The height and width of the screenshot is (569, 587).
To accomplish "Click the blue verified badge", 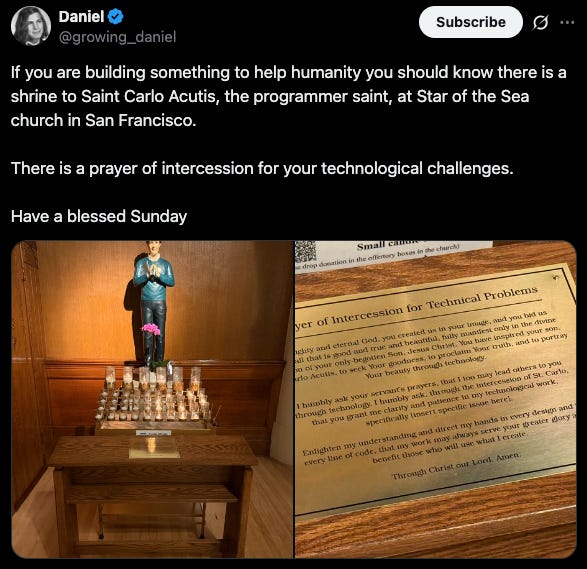I will click(x=116, y=17).
